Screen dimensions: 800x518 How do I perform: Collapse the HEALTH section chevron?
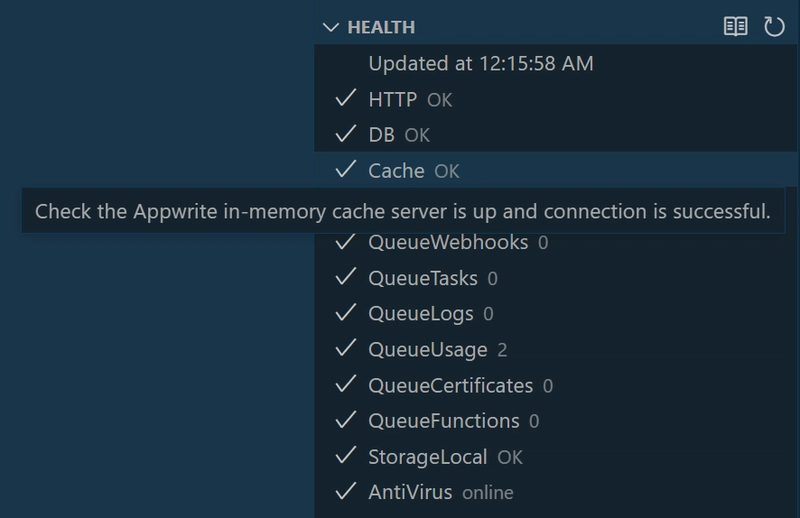[331, 28]
